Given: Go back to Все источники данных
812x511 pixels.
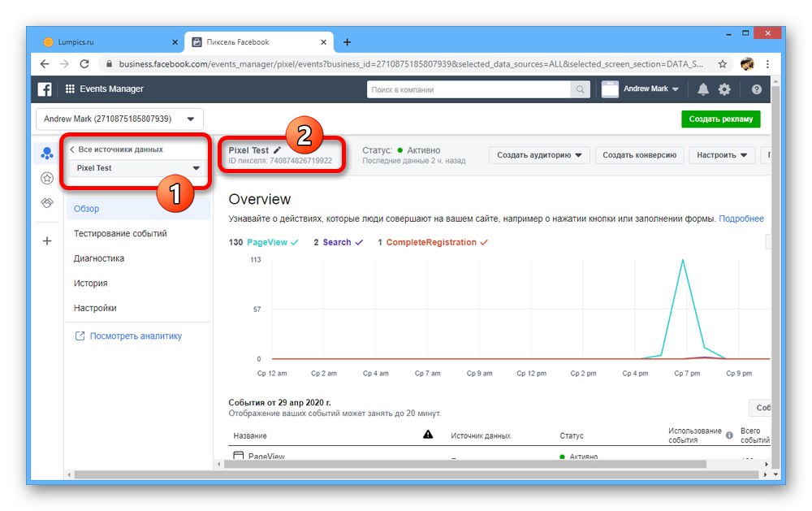Looking at the screenshot, I should (x=116, y=149).
